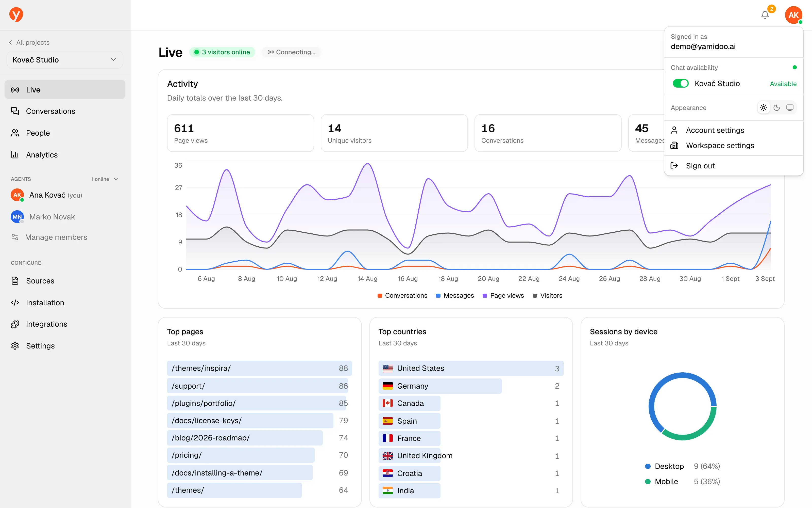Click the sessions by device donut chart

coord(682,406)
